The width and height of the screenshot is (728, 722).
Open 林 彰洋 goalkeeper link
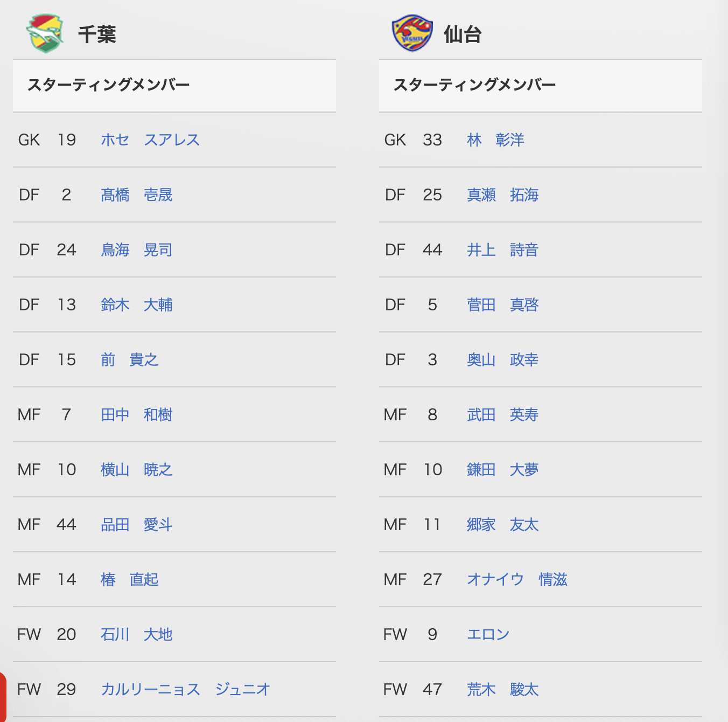tap(495, 140)
